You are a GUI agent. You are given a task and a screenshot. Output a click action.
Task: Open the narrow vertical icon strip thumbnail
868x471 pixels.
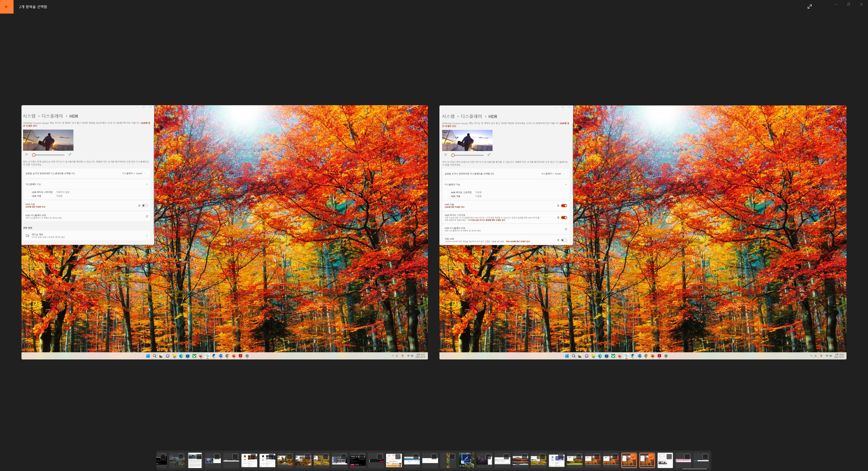tap(448, 461)
